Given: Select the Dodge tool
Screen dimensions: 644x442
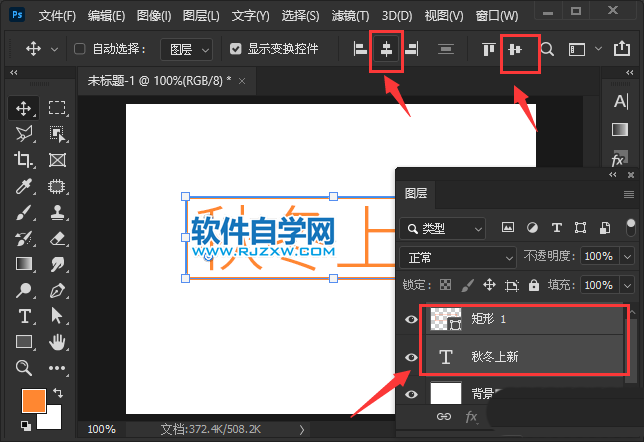Looking at the screenshot, I should [x=23, y=290].
